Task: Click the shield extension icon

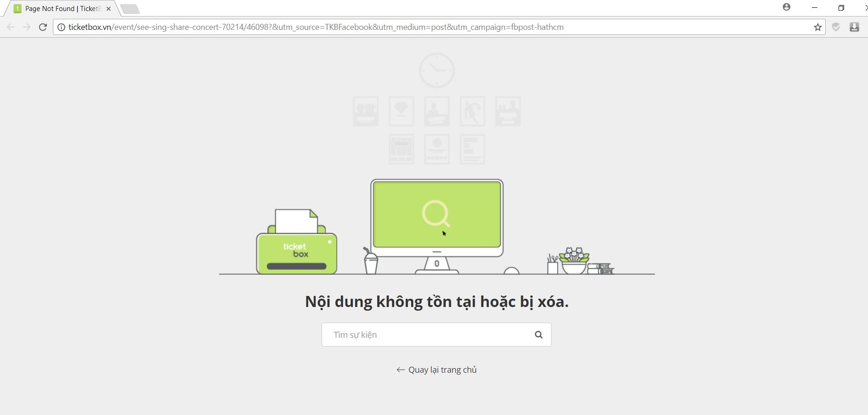Action: tap(836, 27)
